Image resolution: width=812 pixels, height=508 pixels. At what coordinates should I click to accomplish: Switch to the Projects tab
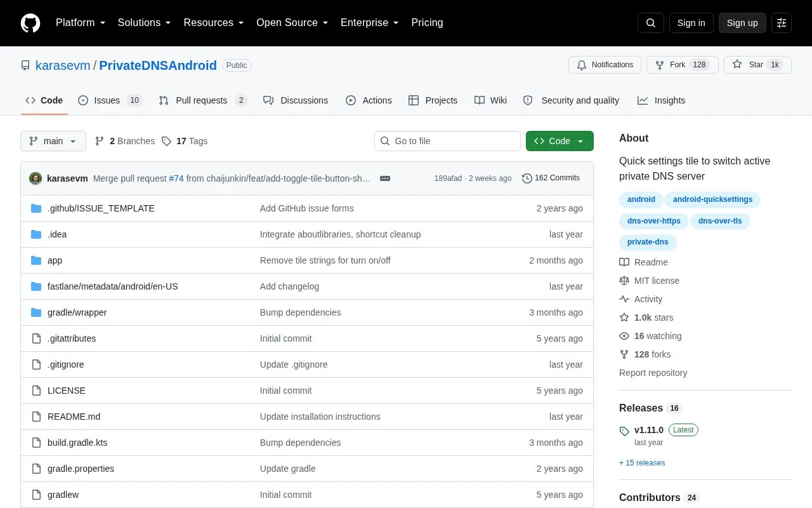point(433,100)
